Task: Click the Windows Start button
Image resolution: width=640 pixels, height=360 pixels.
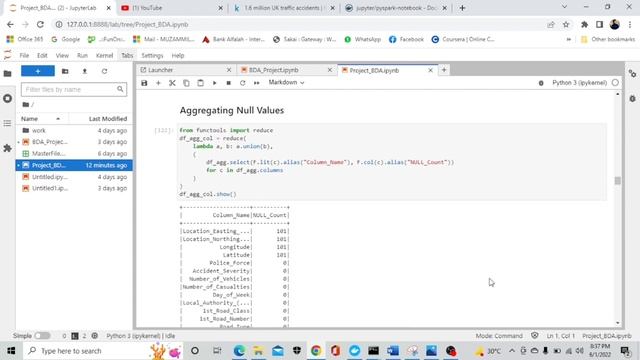Action: pyautogui.click(x=11, y=351)
